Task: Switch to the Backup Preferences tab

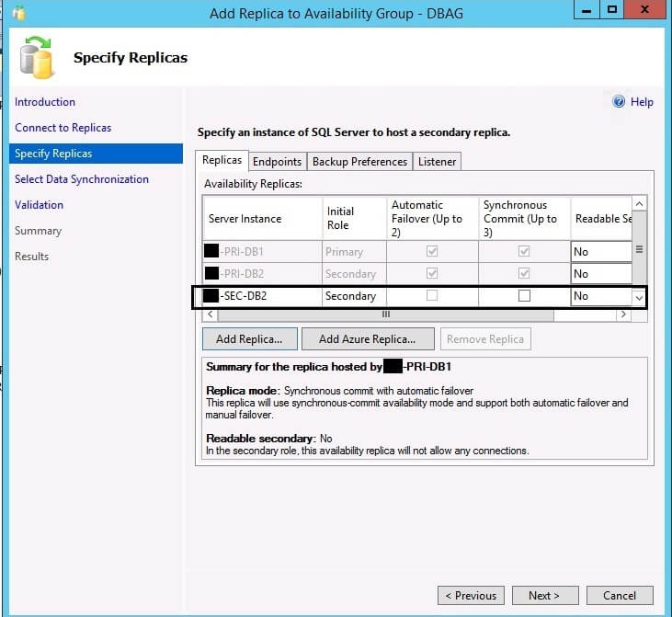Action: (x=359, y=162)
